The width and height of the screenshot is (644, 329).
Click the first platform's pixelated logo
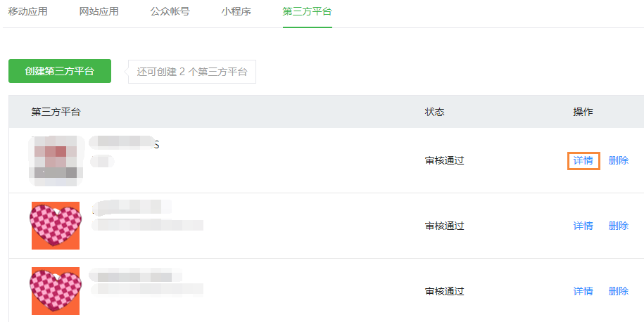click(x=56, y=161)
